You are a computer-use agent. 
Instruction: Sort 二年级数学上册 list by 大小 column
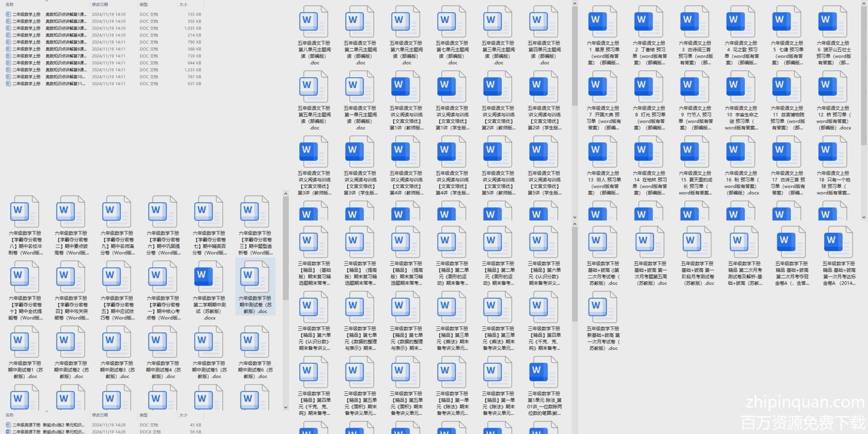tap(184, 5)
